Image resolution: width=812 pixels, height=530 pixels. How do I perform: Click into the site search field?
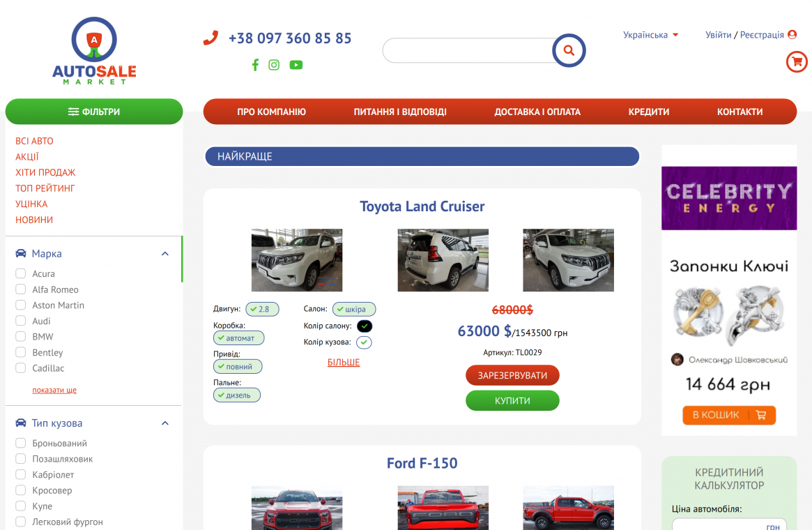pyautogui.click(x=468, y=50)
